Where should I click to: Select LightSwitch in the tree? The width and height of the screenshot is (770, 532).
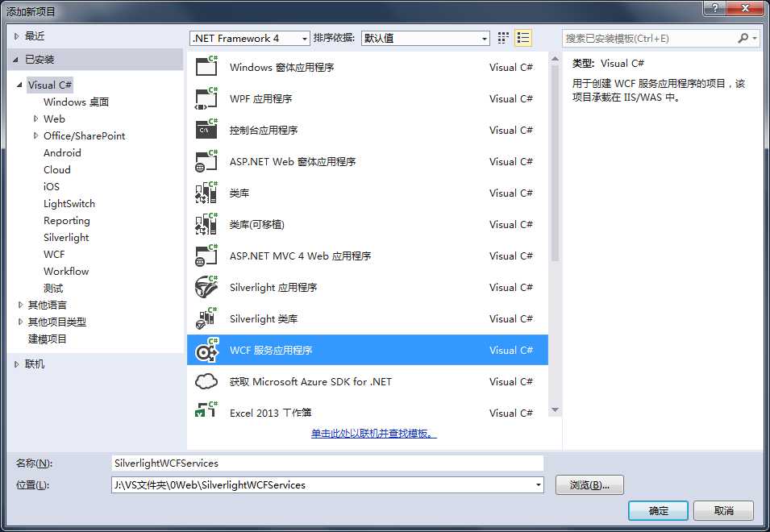tap(69, 204)
